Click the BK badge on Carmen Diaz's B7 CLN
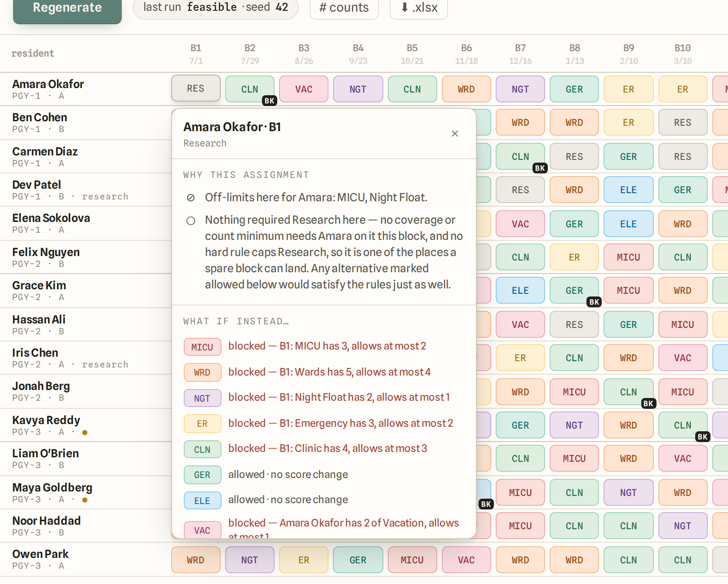 coord(540,168)
